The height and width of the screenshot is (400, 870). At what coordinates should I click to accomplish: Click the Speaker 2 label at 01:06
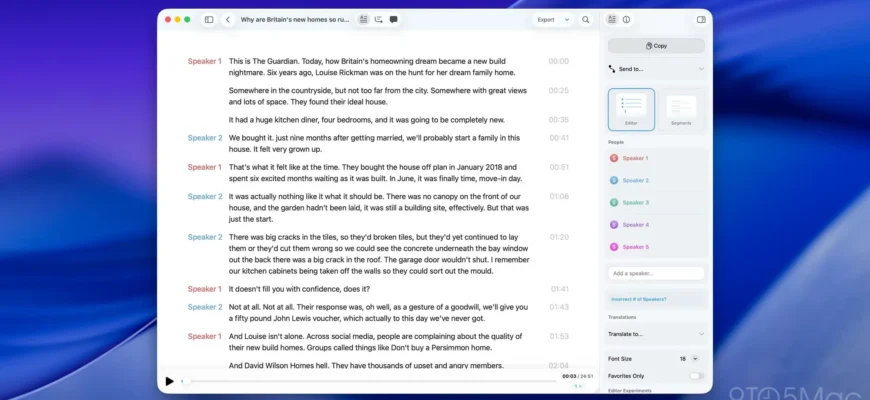205,196
